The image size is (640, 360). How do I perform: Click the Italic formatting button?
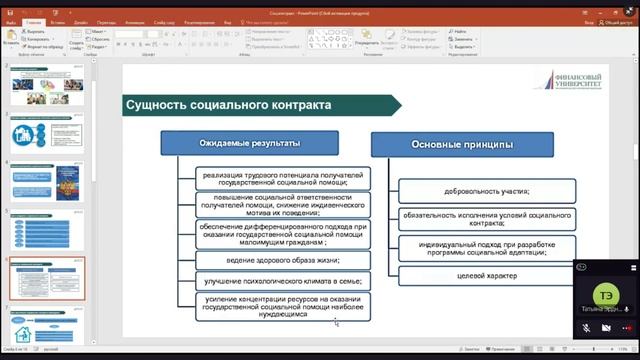point(126,44)
